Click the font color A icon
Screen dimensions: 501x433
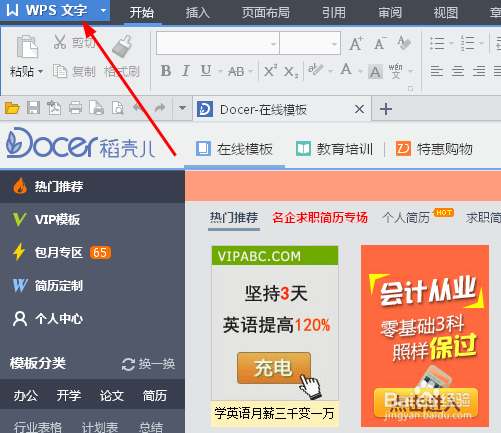pos(346,70)
